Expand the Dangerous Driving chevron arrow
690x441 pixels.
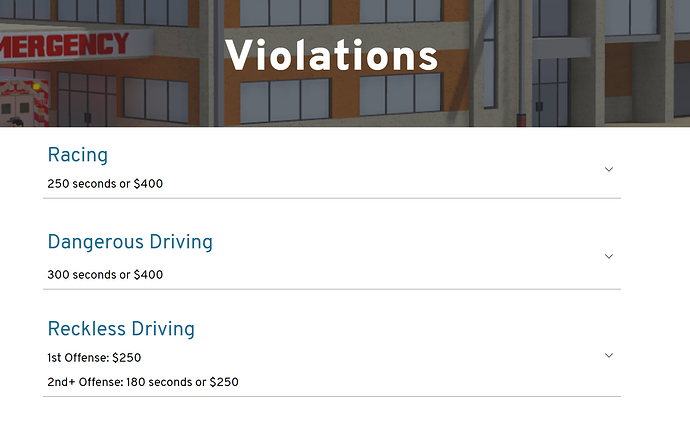pos(609,256)
